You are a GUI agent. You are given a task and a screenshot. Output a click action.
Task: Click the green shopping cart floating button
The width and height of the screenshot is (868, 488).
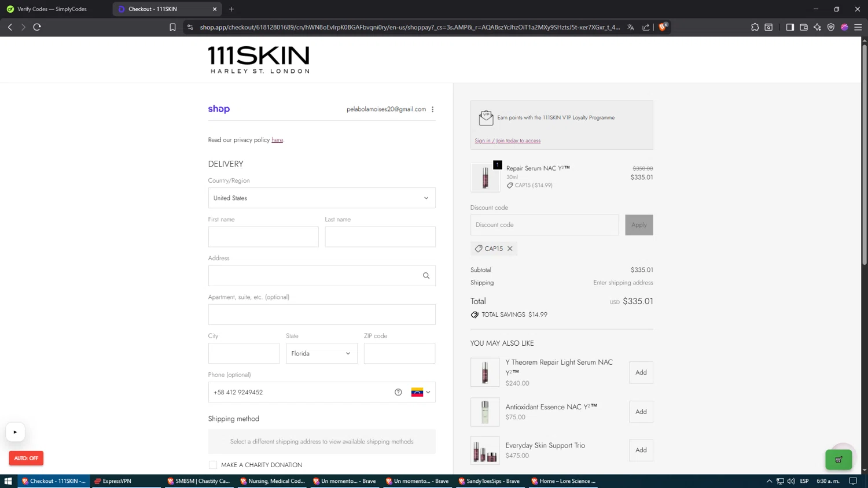point(838,460)
